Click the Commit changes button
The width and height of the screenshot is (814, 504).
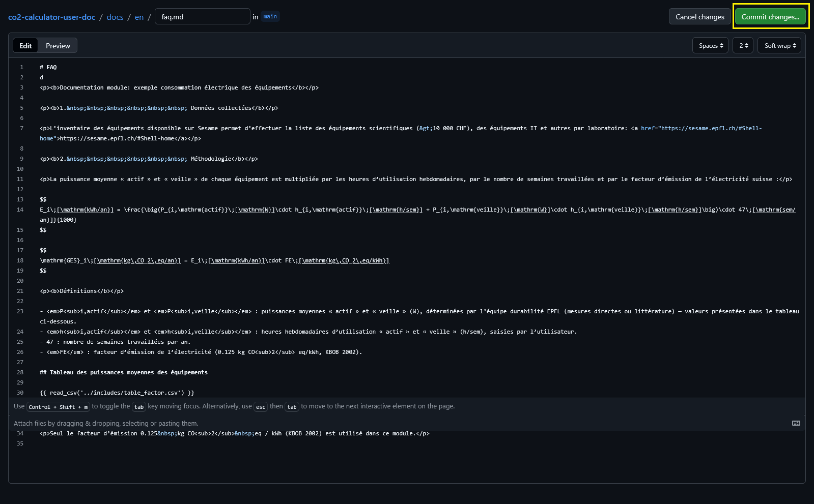click(770, 17)
